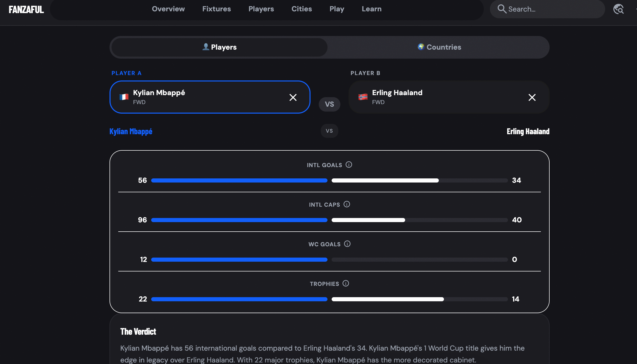Click Mbappé's blue INTL GOALS bar
637x364 pixels.
pos(239,180)
